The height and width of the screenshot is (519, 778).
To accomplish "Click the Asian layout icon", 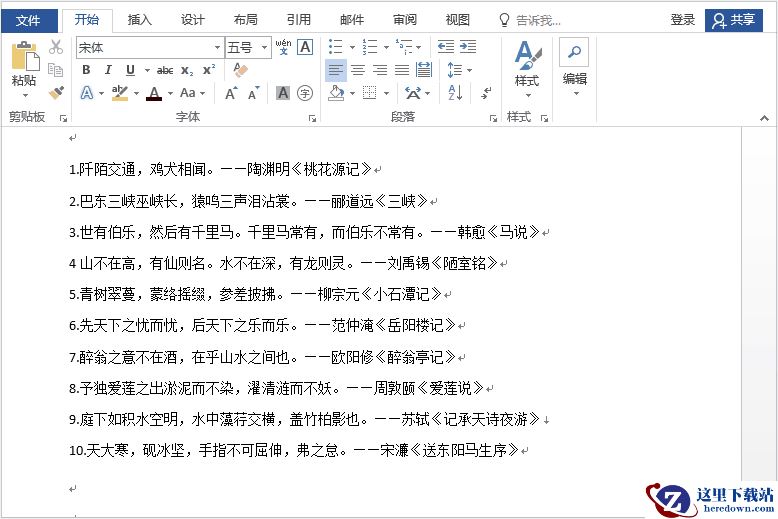I will pos(413,93).
